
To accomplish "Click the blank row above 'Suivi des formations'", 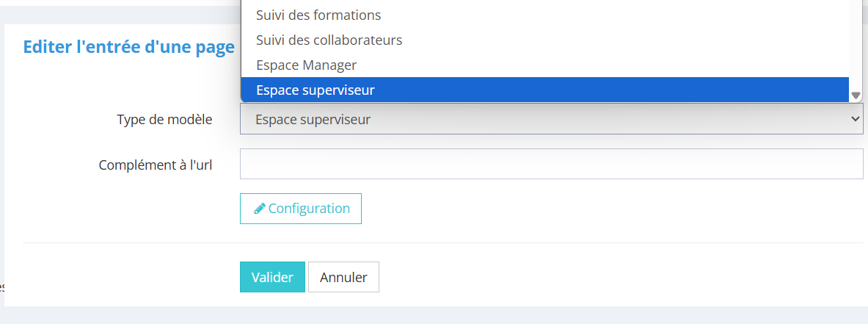I will 543,2.
